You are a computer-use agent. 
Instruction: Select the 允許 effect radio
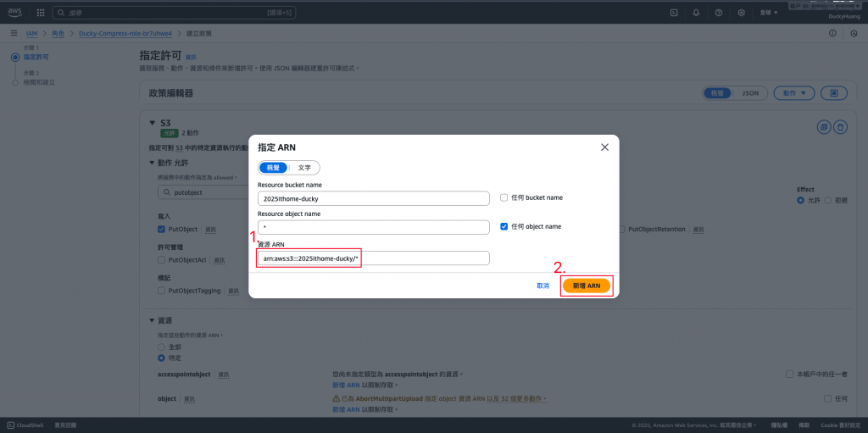tap(800, 201)
